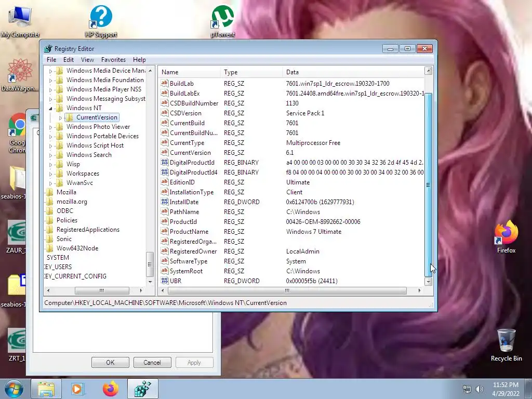The width and height of the screenshot is (532, 399).
Task: Select the Workspaces tree key
Action: click(83, 174)
